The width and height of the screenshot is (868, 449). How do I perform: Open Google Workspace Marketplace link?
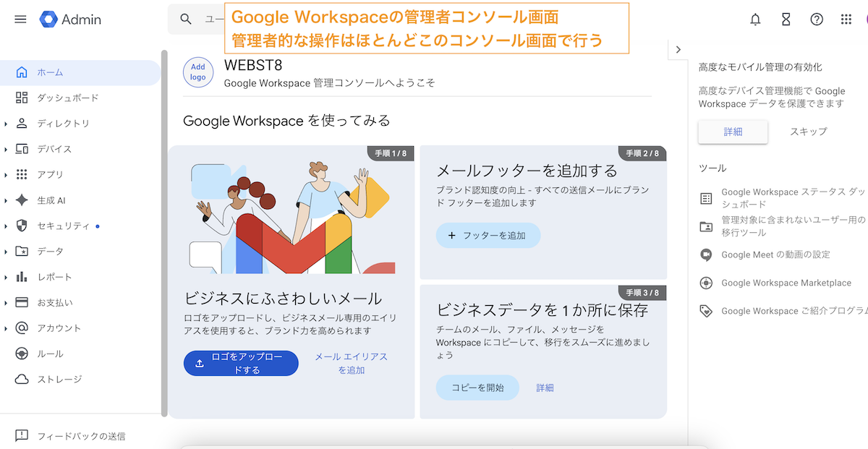[786, 283]
